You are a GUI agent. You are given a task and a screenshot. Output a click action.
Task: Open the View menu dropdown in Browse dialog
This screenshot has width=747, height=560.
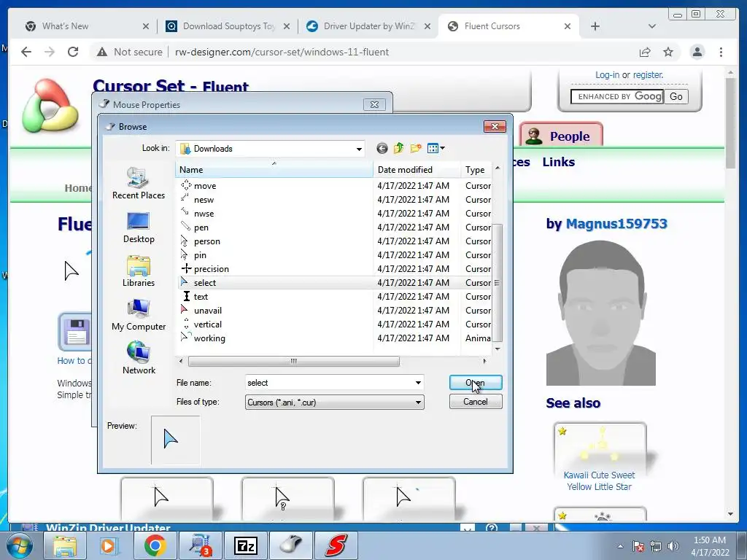point(436,149)
